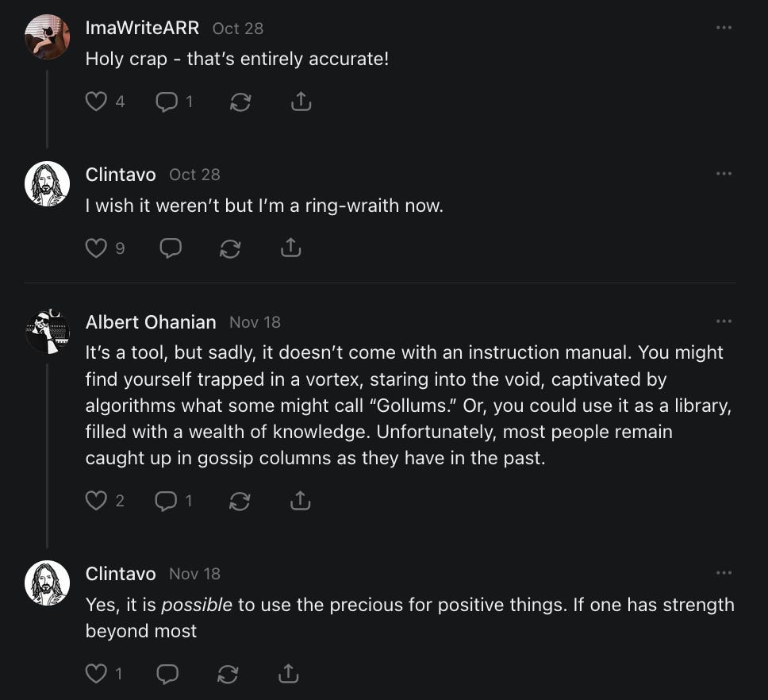Open ImaWriteARR's profile from username
This screenshot has width=768, height=700.
[142, 28]
